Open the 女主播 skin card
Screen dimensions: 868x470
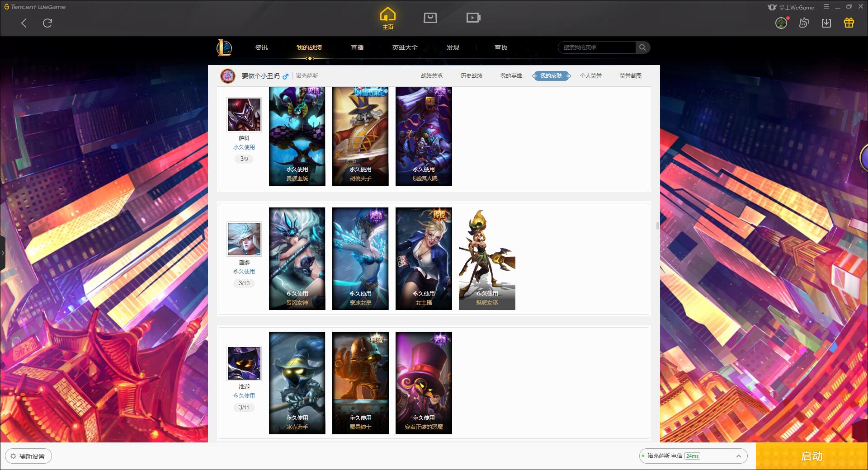[424, 258]
